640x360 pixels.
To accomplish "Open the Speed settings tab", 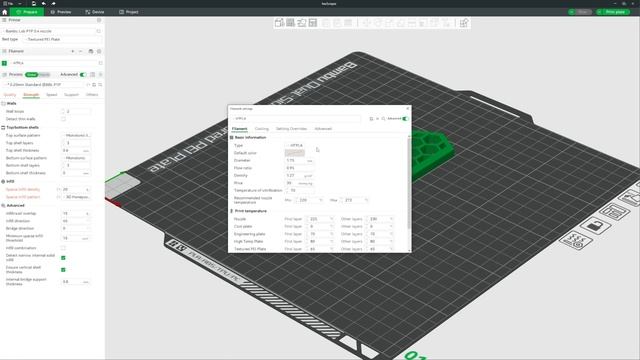I will pos(51,95).
